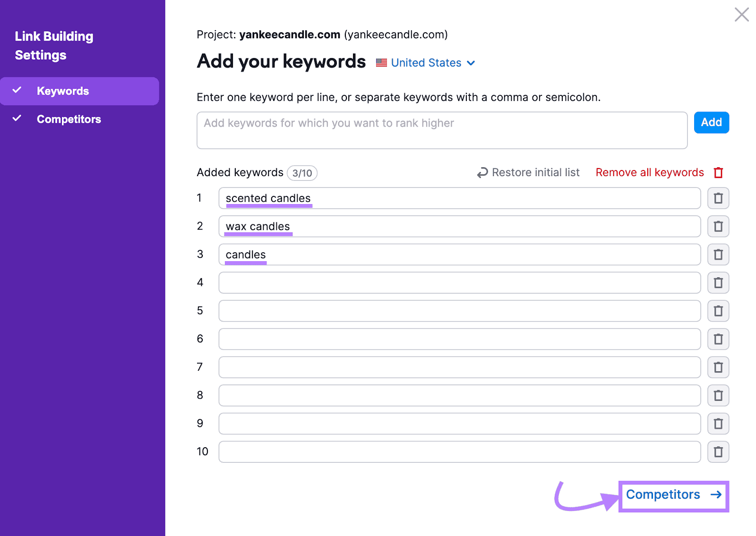Select Keywords in the sidebar
The image size is (756, 536).
pos(63,91)
